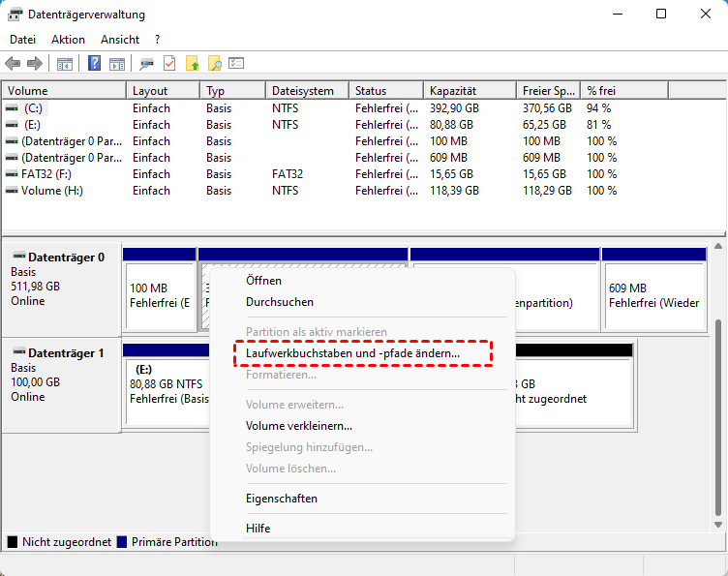Click the vertical scrollbar thumb in disk pane
The image size is (728, 576).
click(718, 418)
